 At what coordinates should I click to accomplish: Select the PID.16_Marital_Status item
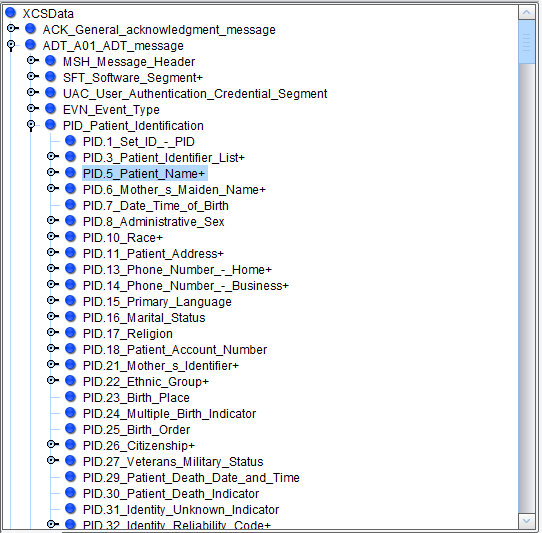(144, 318)
